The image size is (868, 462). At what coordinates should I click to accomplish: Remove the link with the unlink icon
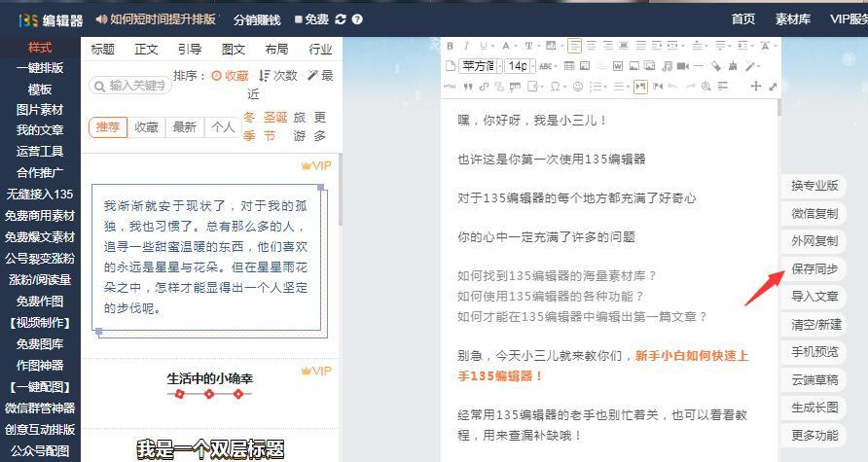tap(499, 87)
